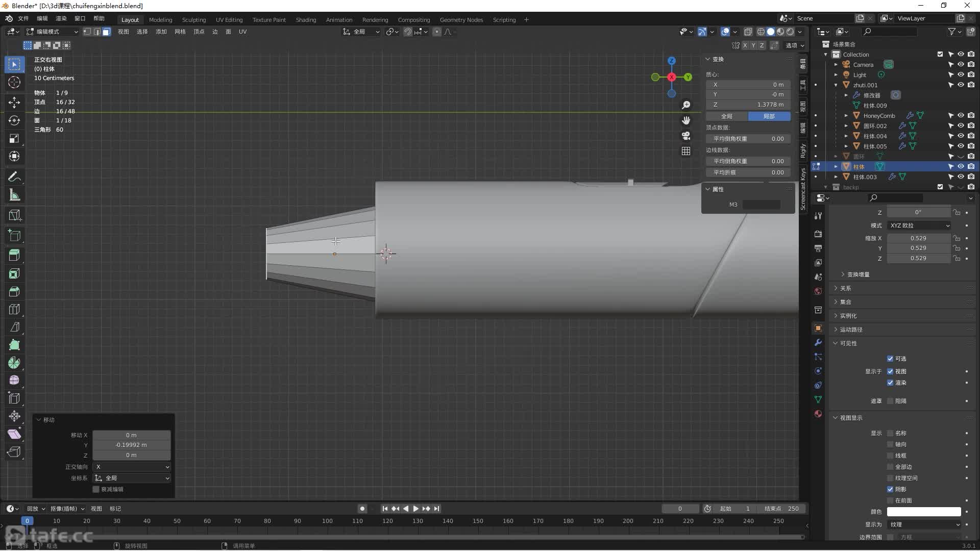Screen dimensions: 980x551
Task: Select 柱体.003 in outliner
Action: point(865,177)
